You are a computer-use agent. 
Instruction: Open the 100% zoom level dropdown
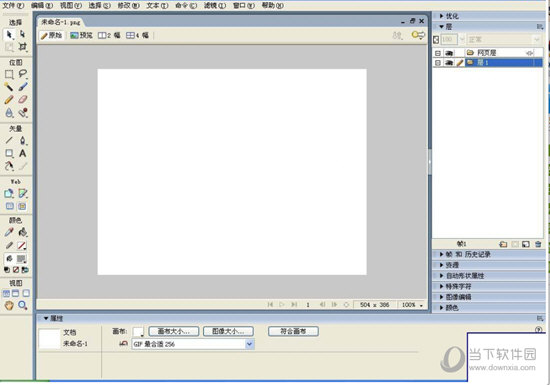click(421, 305)
